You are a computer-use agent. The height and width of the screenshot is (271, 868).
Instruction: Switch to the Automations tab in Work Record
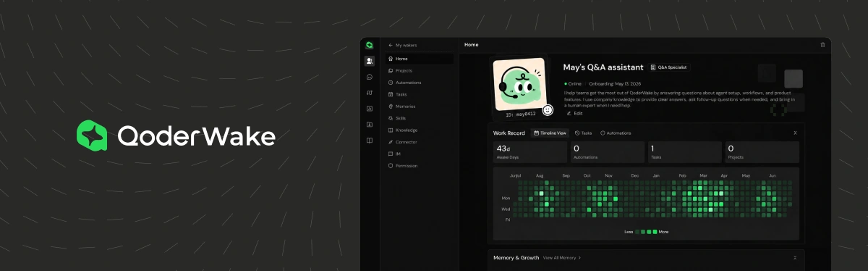(x=616, y=133)
